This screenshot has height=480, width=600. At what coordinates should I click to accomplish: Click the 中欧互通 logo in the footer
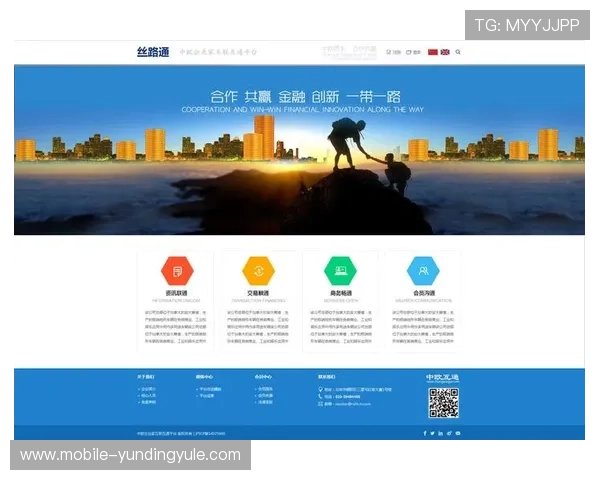[442, 378]
